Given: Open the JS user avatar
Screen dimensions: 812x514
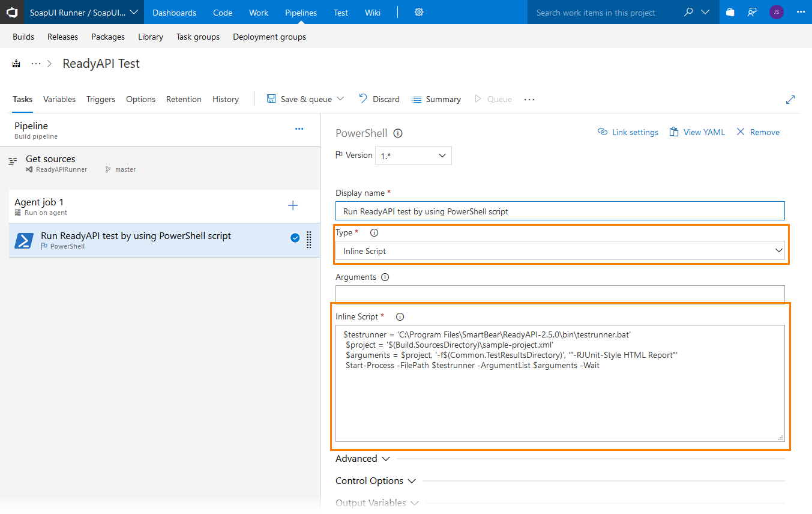Looking at the screenshot, I should 776,12.
